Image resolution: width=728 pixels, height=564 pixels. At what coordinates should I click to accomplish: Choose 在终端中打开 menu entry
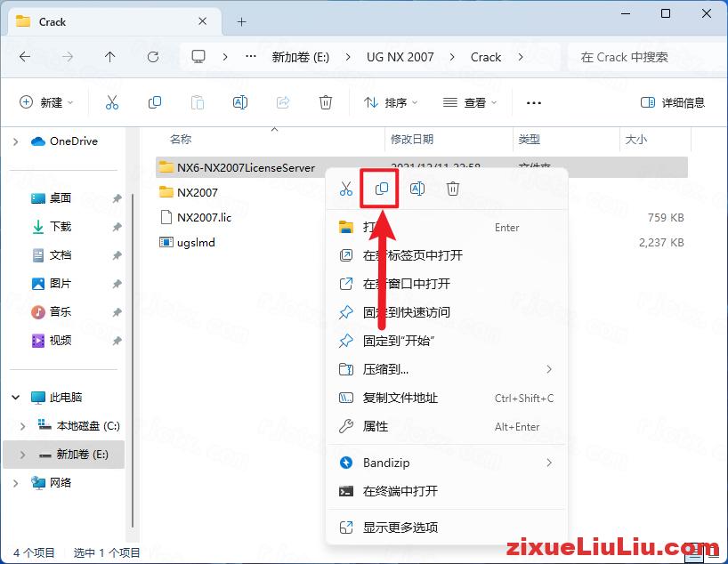pyautogui.click(x=447, y=491)
